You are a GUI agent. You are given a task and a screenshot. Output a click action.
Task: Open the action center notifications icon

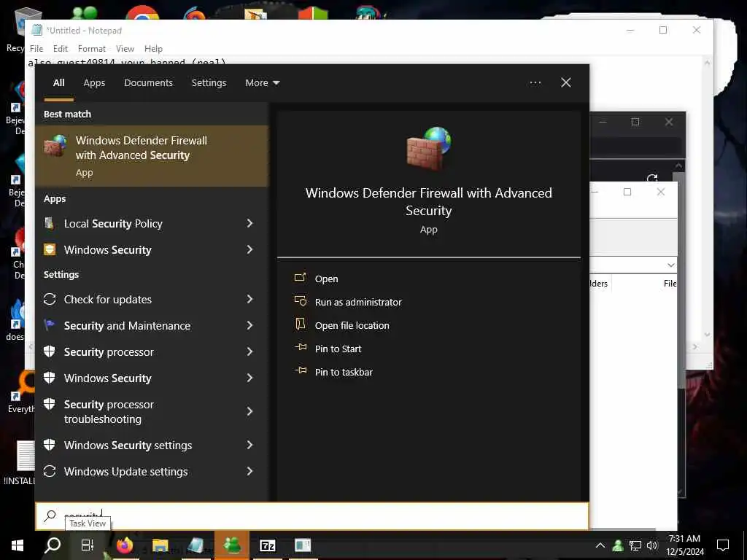pyautogui.click(x=723, y=545)
